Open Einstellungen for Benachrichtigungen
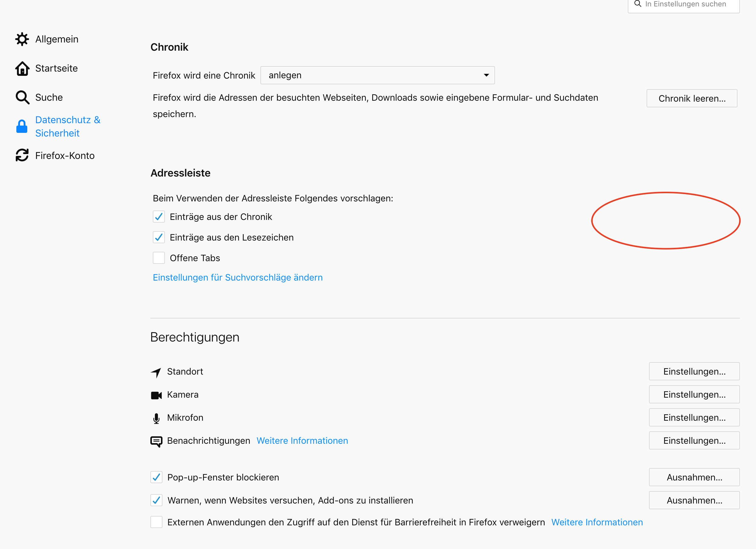This screenshot has height=549, width=756. (694, 441)
